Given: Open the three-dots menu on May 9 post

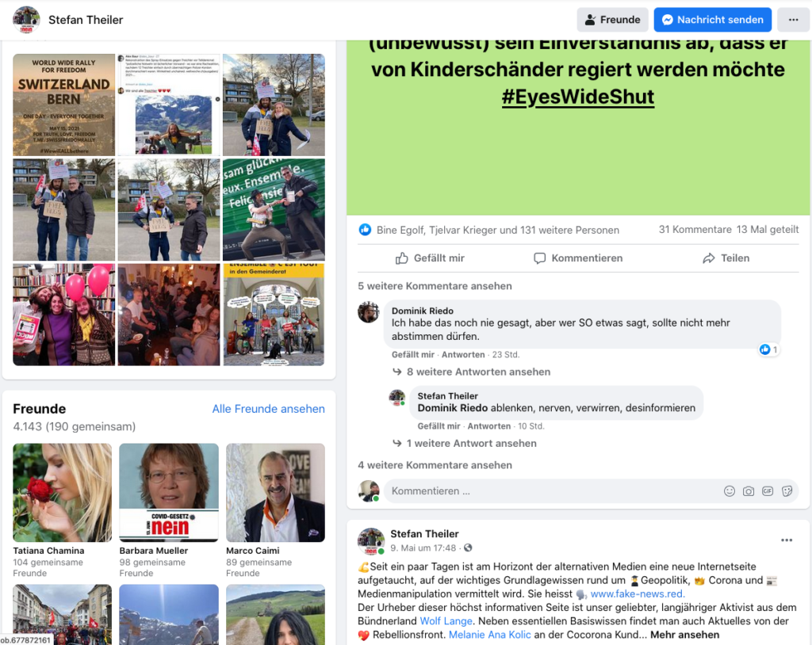Looking at the screenshot, I should [x=787, y=540].
